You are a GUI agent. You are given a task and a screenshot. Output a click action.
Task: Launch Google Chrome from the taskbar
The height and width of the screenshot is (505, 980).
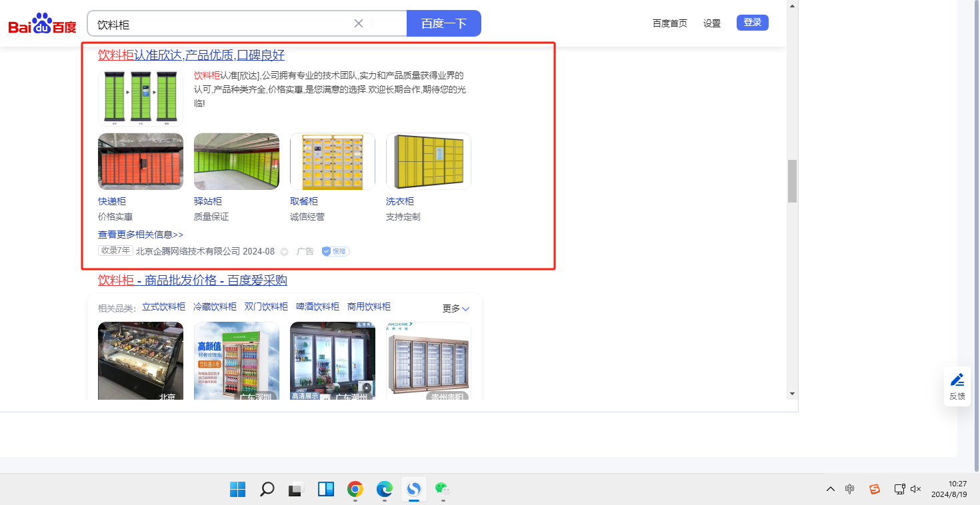click(x=355, y=490)
